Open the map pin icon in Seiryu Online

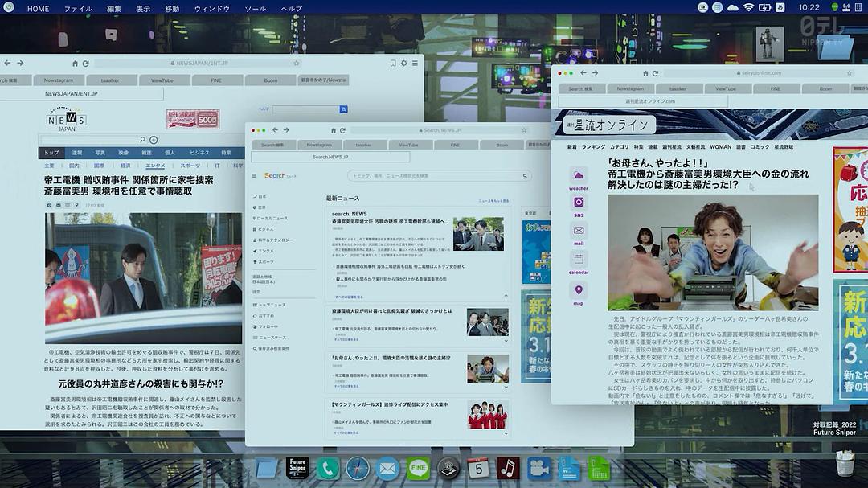pos(579,289)
